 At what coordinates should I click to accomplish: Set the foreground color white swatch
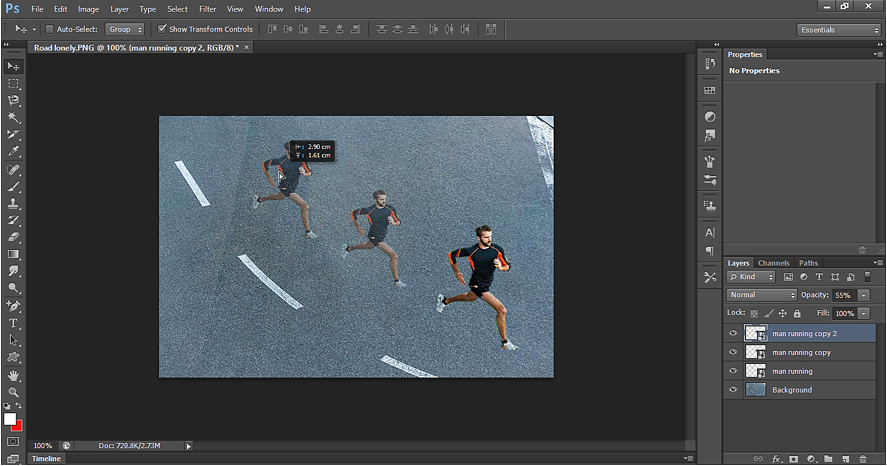pos(10,419)
